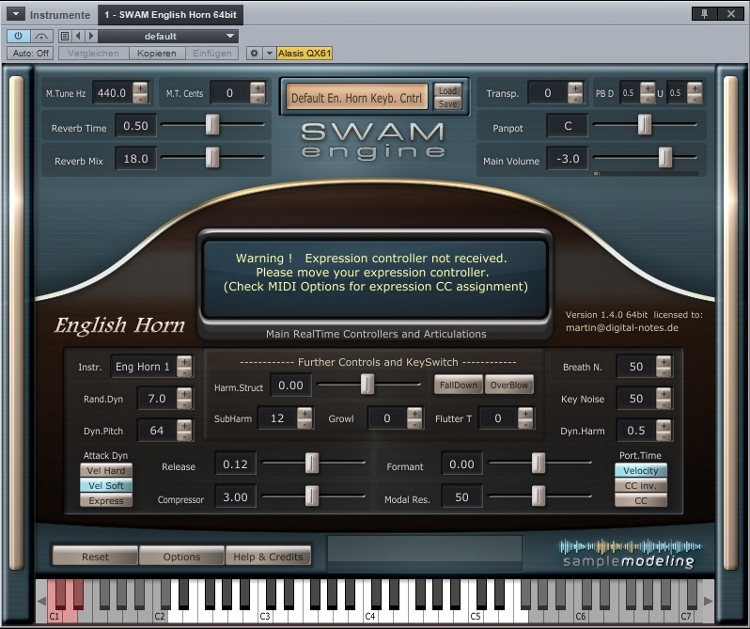Pin the plugin window
The image size is (750, 629).
click(x=705, y=14)
